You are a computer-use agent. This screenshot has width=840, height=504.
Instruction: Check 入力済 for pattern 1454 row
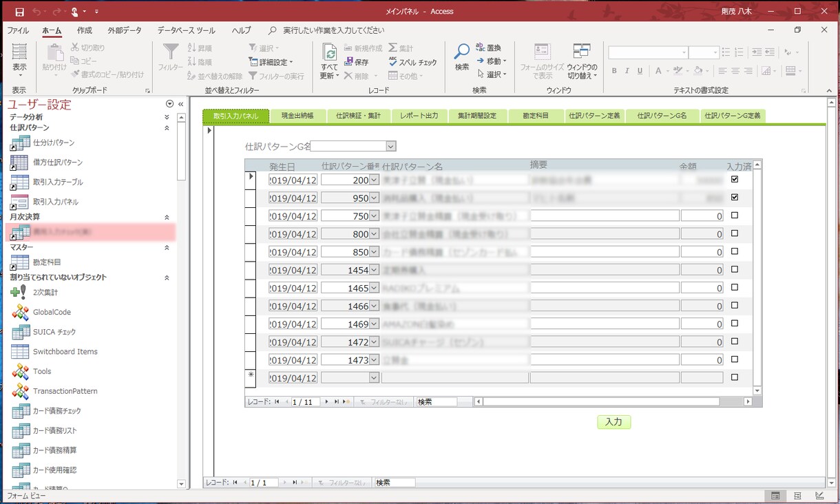735,269
